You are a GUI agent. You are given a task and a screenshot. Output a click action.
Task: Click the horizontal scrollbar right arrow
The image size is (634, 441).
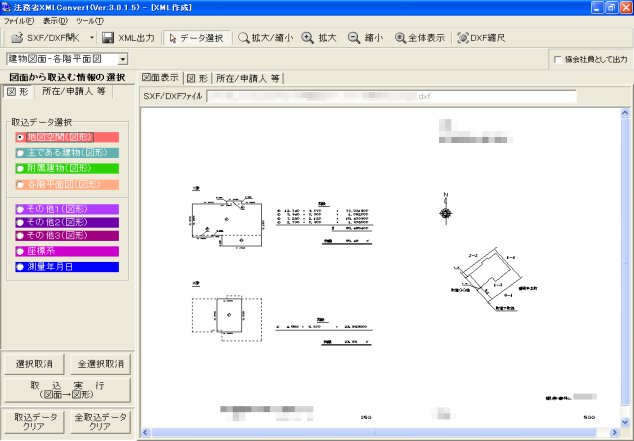tap(615, 433)
